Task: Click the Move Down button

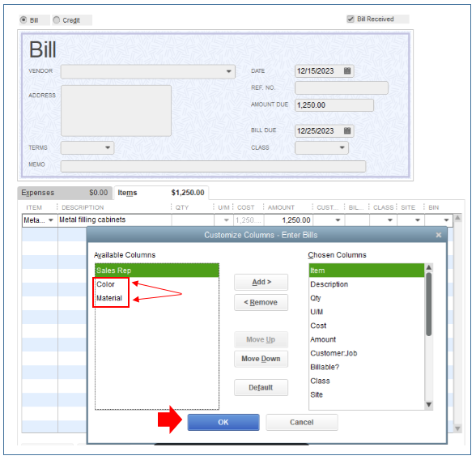Action: [x=261, y=359]
